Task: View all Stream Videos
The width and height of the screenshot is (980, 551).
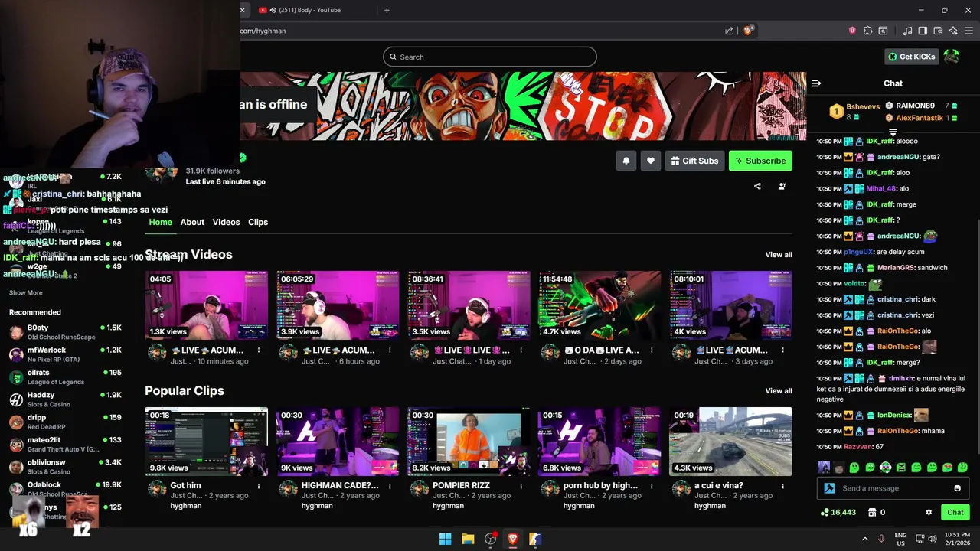Action: [779, 255]
